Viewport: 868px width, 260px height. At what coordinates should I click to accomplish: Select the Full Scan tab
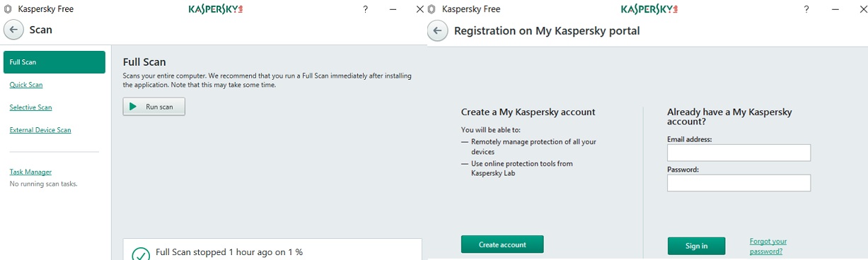click(x=54, y=62)
